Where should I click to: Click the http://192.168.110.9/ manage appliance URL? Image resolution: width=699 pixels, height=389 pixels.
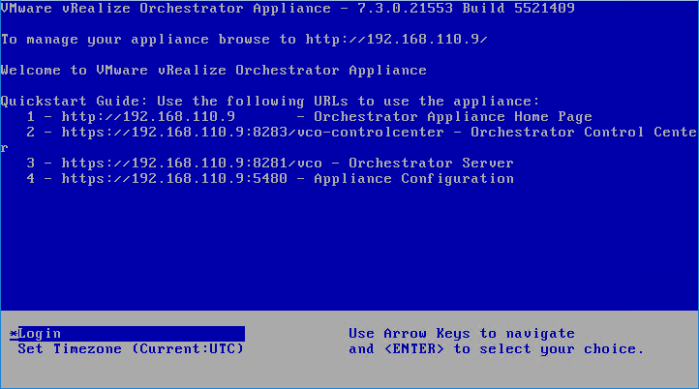point(396,40)
